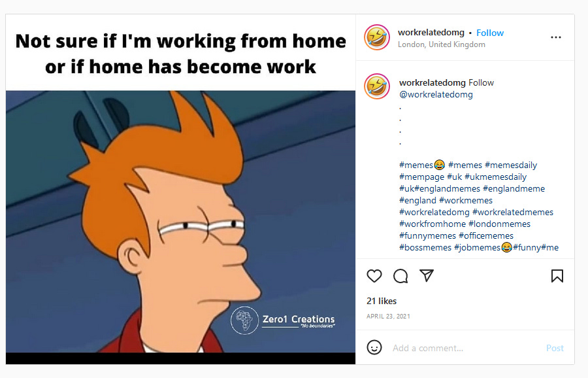Screen dimensions: 588x378
Task: Submit comment with Post button
Action: tap(555, 348)
